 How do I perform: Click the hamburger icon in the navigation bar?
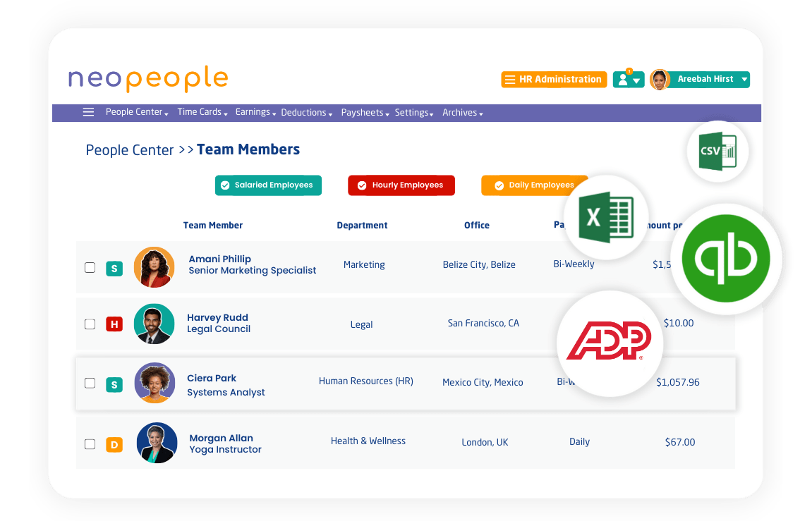[89, 112]
